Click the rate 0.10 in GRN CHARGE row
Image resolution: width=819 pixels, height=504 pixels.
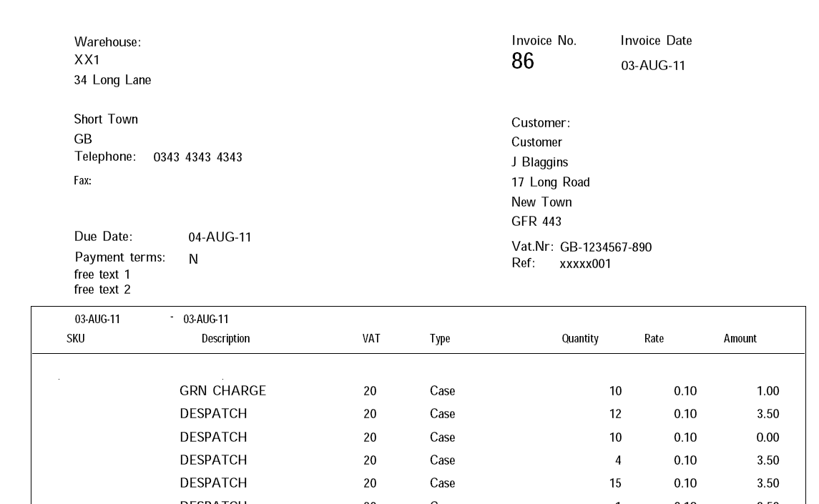pos(685,391)
